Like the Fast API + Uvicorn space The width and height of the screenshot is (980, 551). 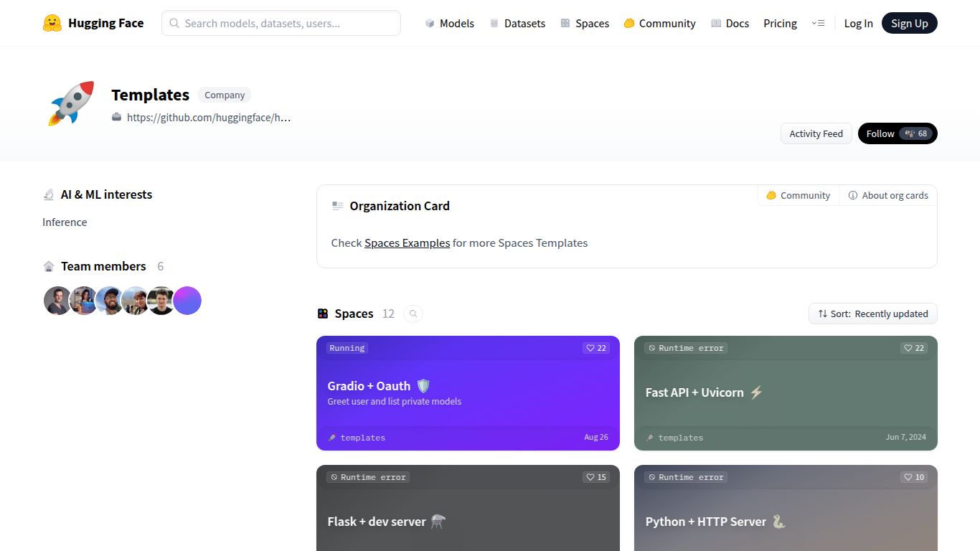(914, 348)
